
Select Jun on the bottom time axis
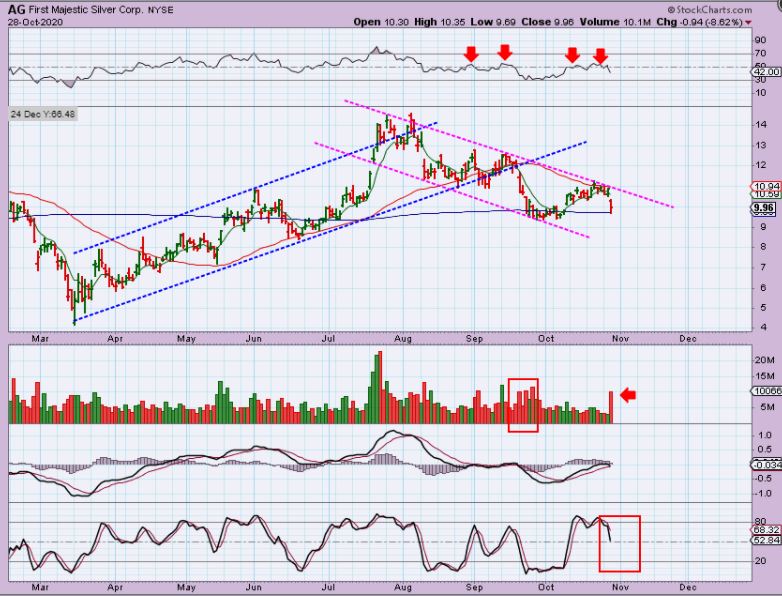click(x=254, y=587)
